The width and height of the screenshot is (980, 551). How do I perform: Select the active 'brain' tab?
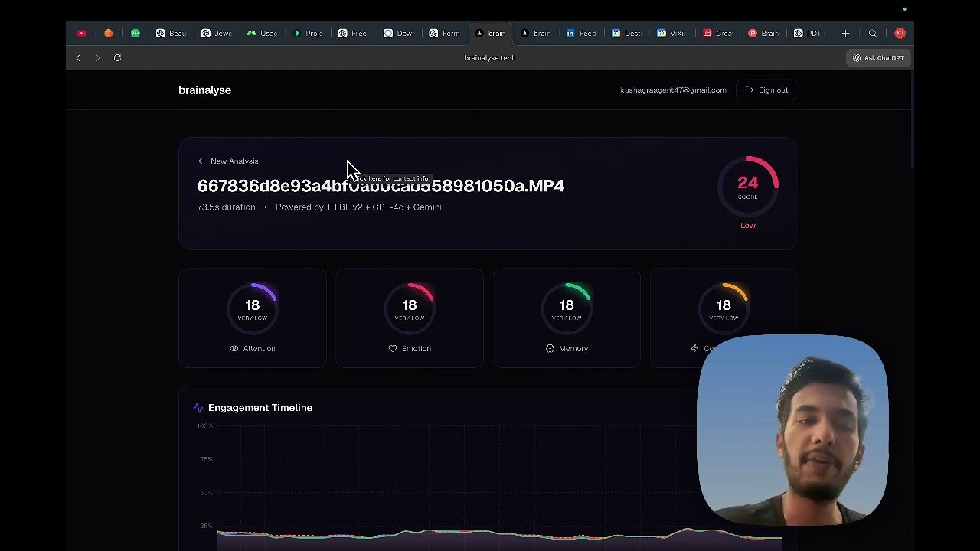[x=490, y=33]
